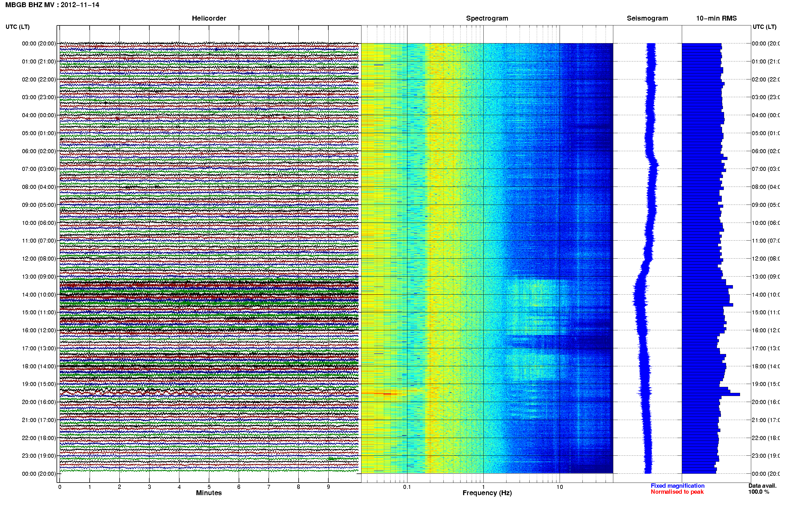Click the left 14:00 (10:00) time label

[x=39, y=295]
